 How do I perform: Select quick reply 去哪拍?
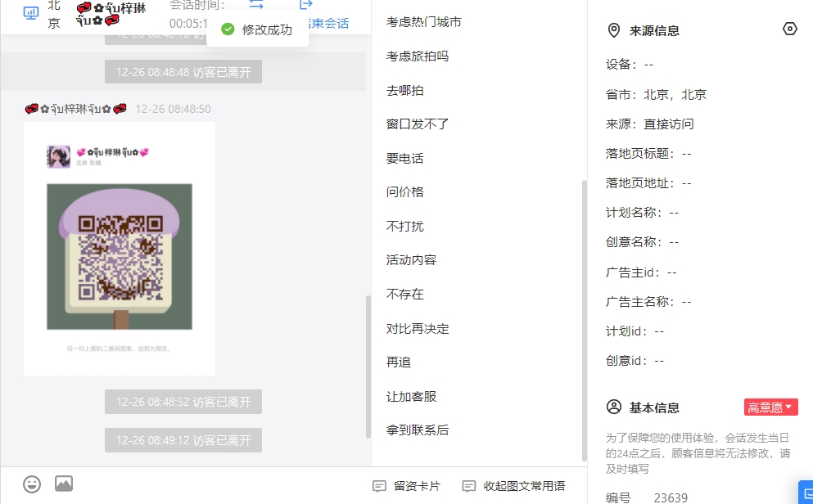coord(405,91)
